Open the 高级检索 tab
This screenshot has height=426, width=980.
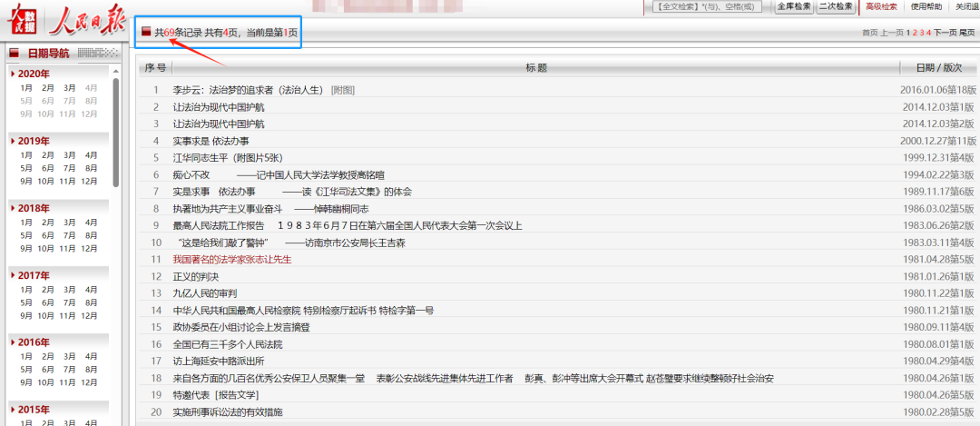point(881,7)
